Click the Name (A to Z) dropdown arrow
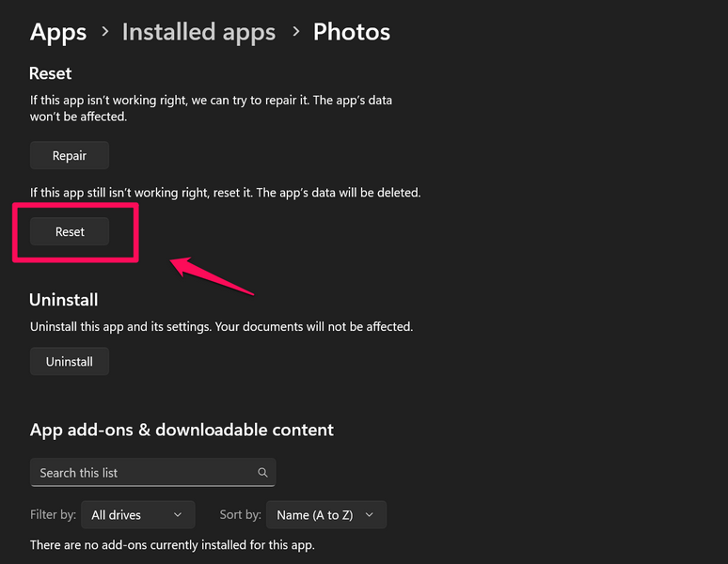The width and height of the screenshot is (728, 564). pos(369,515)
